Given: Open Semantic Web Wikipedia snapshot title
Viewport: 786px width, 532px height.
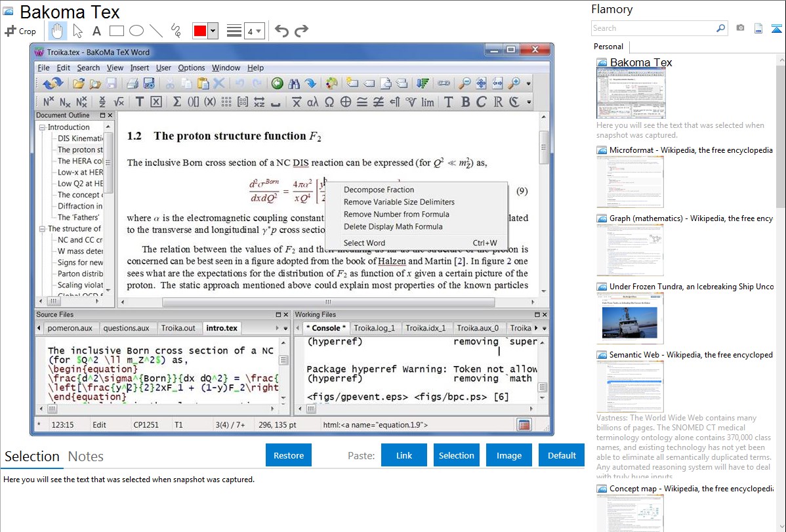Looking at the screenshot, I should tap(691, 354).
